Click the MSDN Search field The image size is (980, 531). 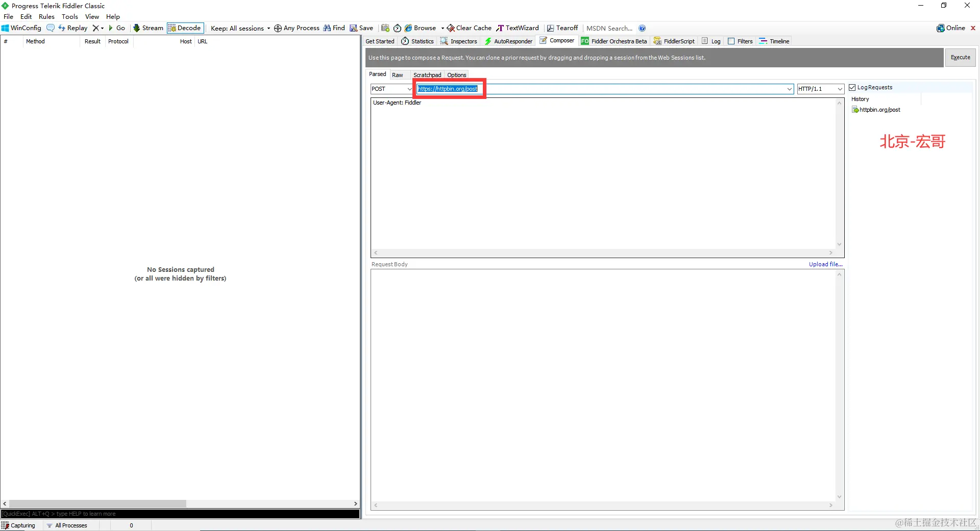click(x=609, y=28)
